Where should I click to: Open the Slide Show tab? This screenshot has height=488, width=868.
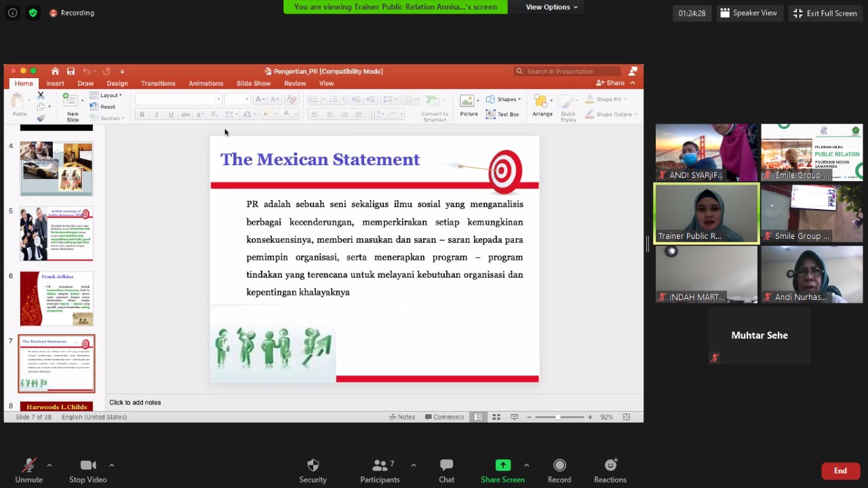tap(253, 83)
